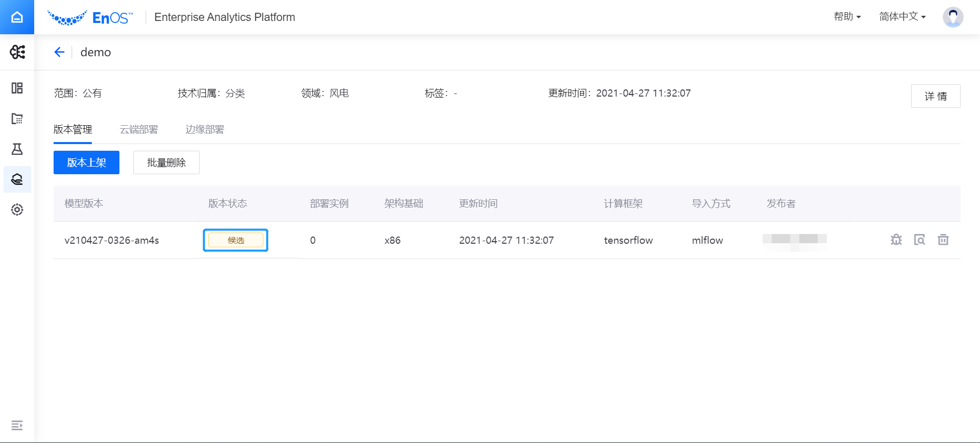Expand the sidebar with bottom menu icon

pos(17,425)
